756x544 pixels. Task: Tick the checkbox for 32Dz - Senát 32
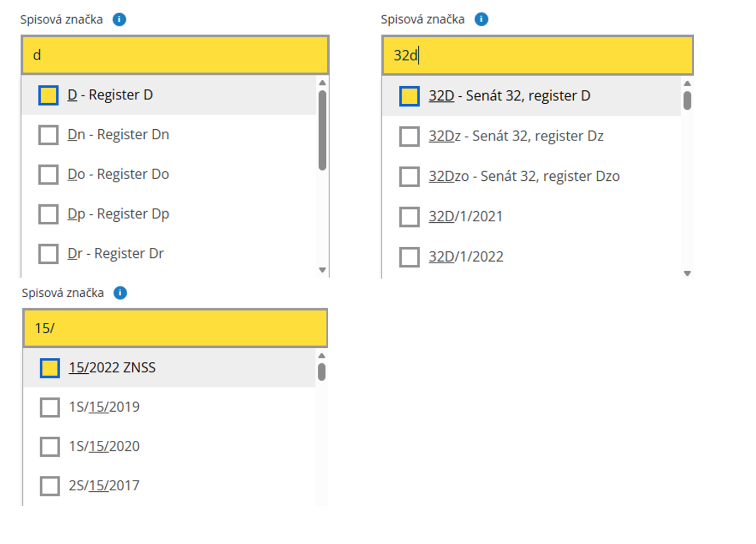(409, 136)
